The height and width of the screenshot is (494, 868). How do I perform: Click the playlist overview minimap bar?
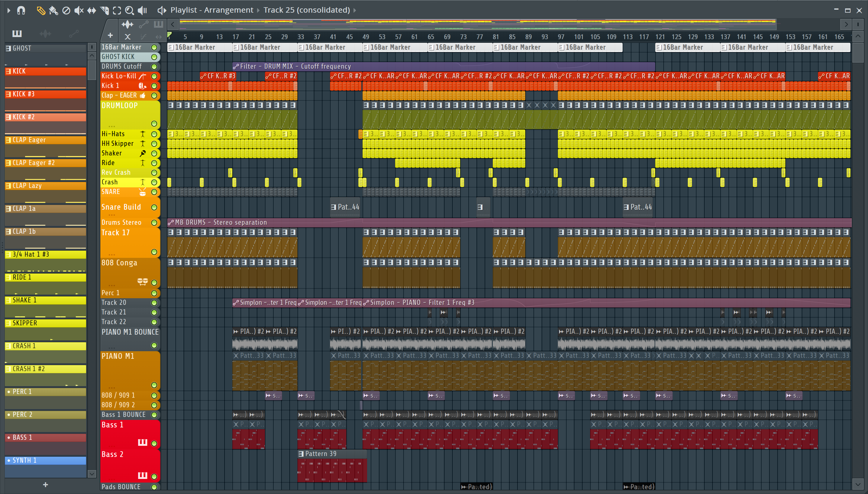pyautogui.click(x=478, y=24)
